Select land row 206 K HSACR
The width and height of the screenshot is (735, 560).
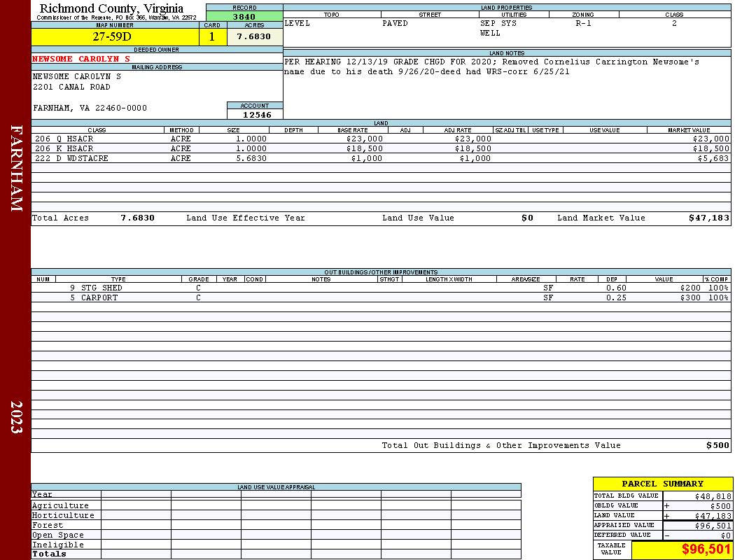(x=381, y=149)
